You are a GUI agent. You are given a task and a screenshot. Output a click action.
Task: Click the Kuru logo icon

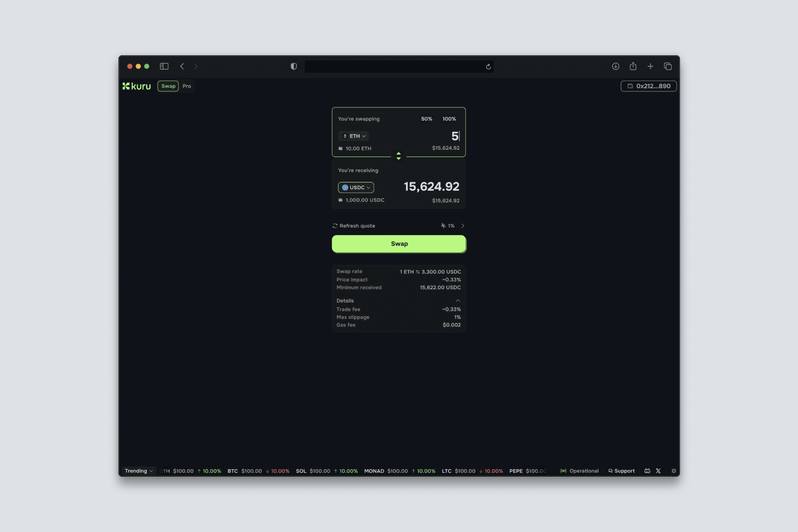click(x=126, y=86)
